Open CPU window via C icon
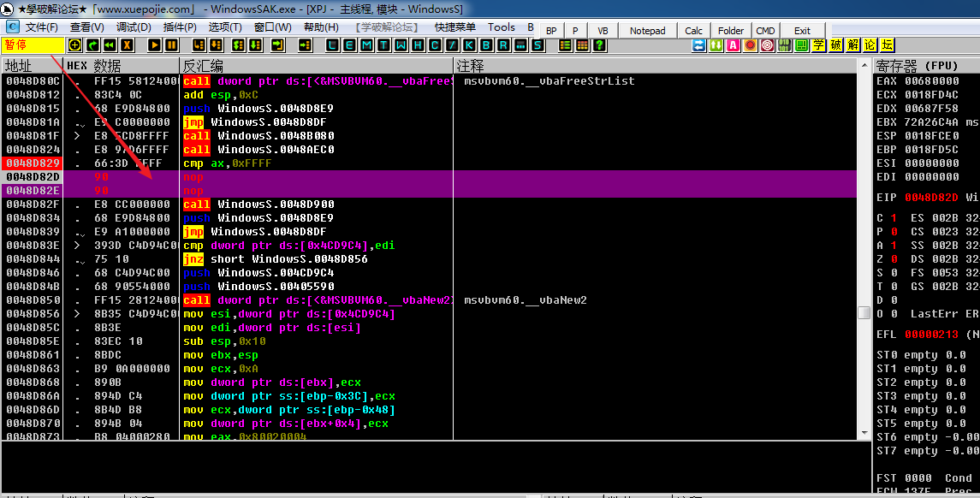Image resolution: width=980 pixels, height=498 pixels. coord(435,45)
